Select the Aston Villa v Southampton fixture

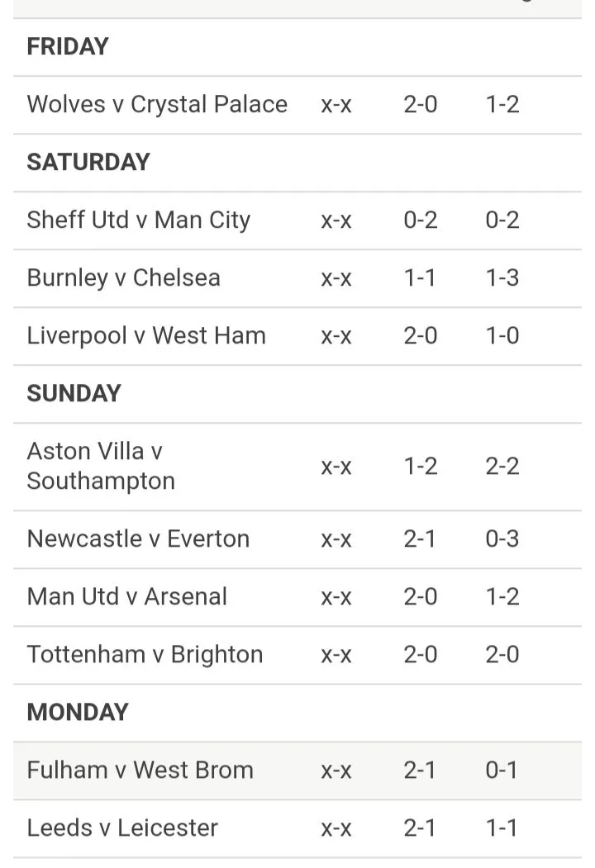click(101, 467)
